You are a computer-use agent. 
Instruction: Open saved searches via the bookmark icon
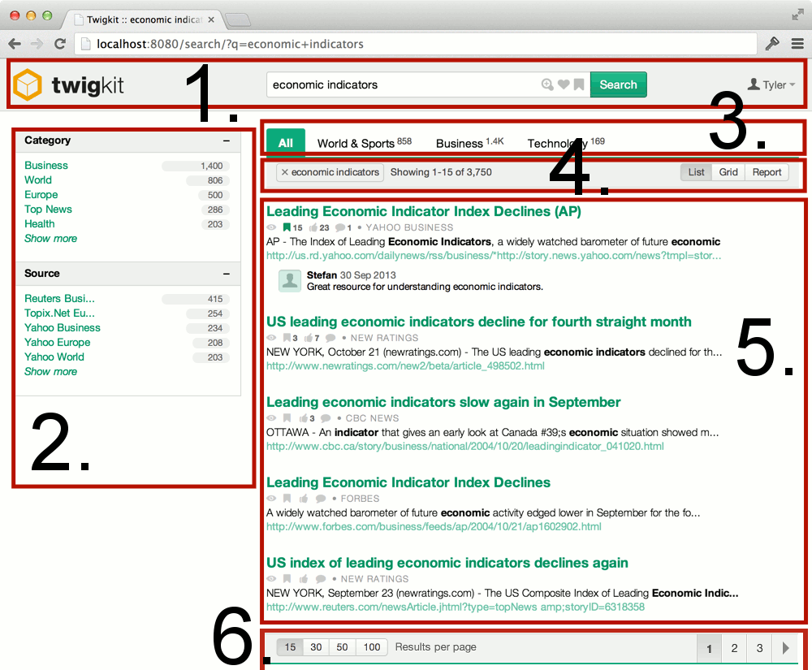pos(578,84)
